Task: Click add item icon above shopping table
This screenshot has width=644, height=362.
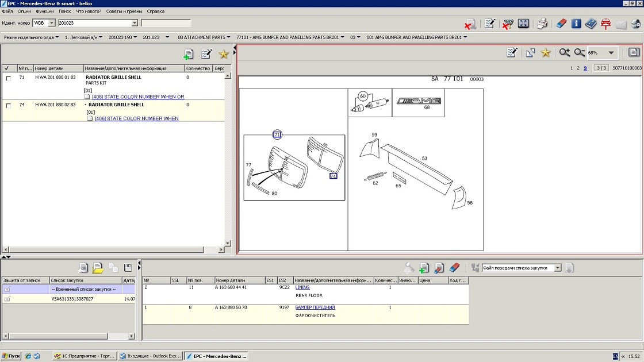Action: click(424, 268)
